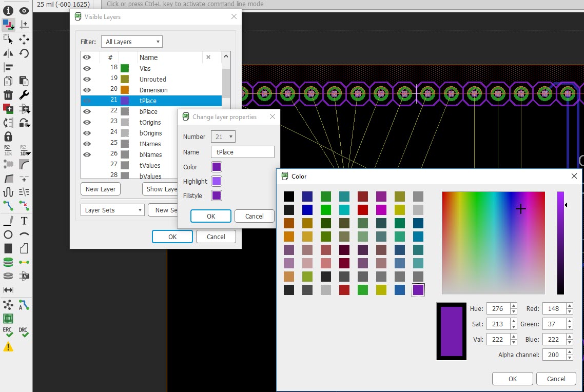Increase the Sat value

point(514,321)
